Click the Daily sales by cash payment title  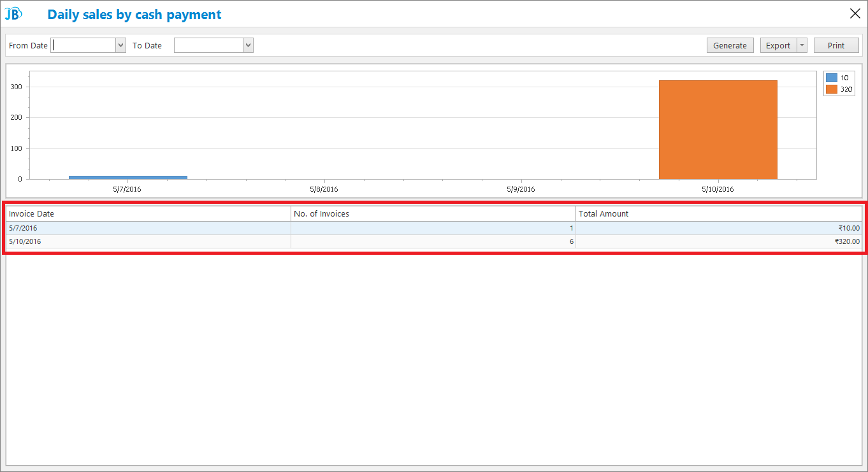(134, 14)
